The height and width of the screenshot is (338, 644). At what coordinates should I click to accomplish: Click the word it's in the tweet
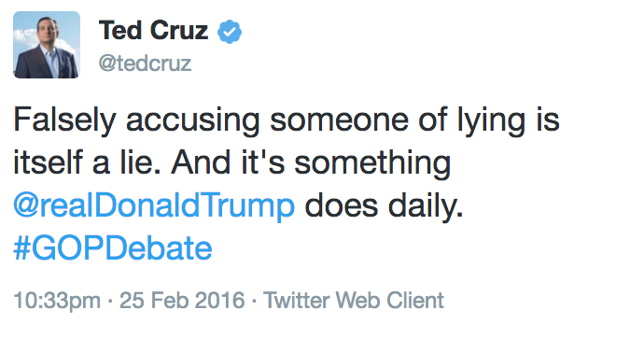[262, 162]
